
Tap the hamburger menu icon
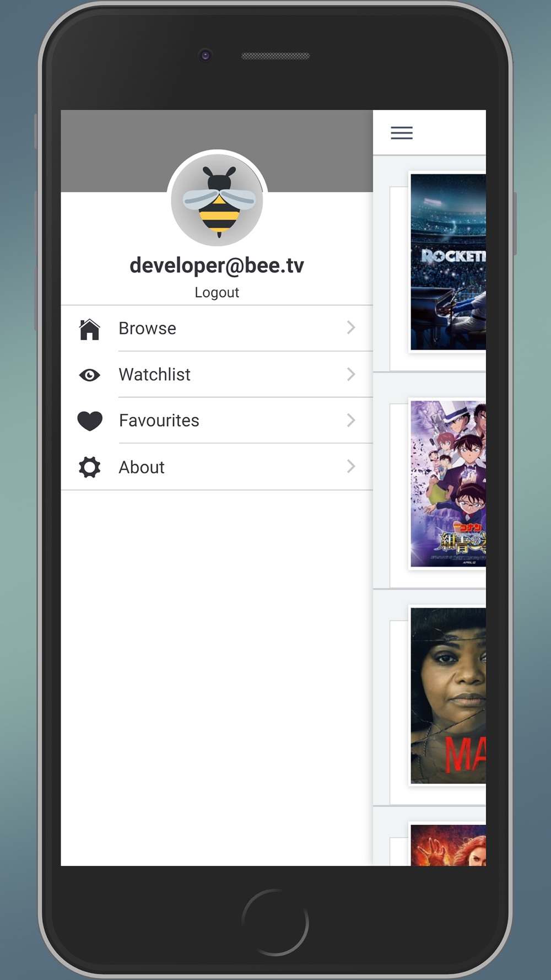pos(402,133)
